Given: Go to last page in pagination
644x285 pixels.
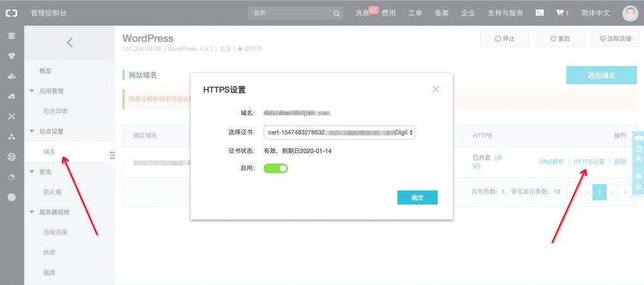Looking at the screenshot, I should (x=625, y=192).
